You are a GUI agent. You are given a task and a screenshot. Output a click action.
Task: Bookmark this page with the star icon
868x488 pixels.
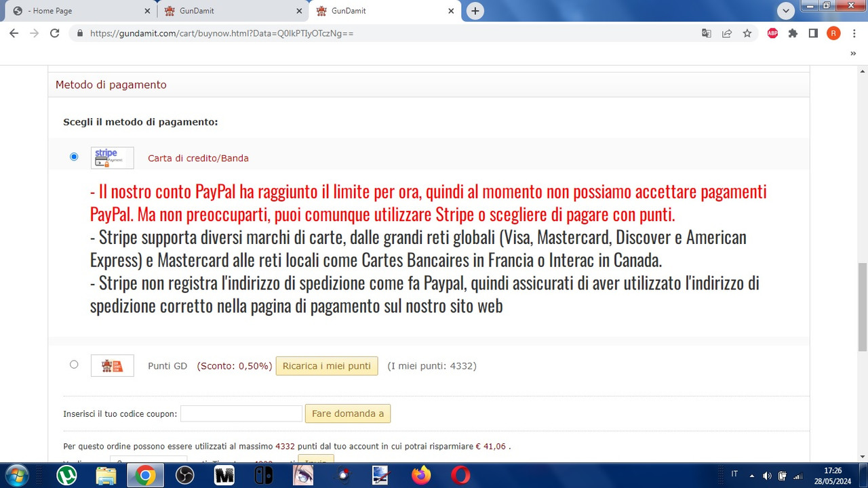pyautogui.click(x=747, y=33)
